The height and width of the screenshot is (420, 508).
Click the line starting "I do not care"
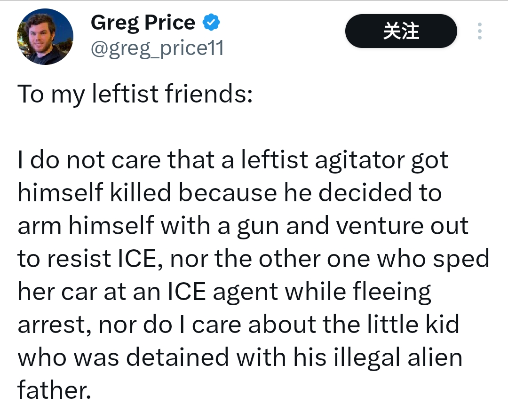point(233,160)
